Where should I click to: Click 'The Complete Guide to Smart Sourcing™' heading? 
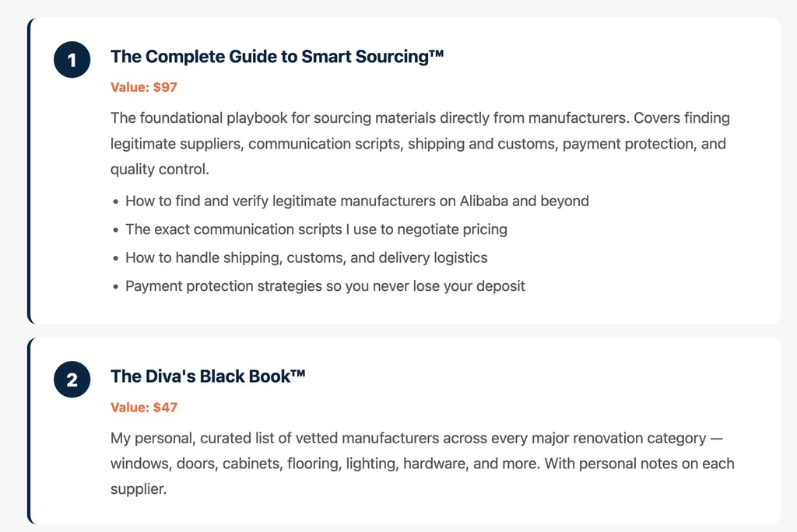276,57
